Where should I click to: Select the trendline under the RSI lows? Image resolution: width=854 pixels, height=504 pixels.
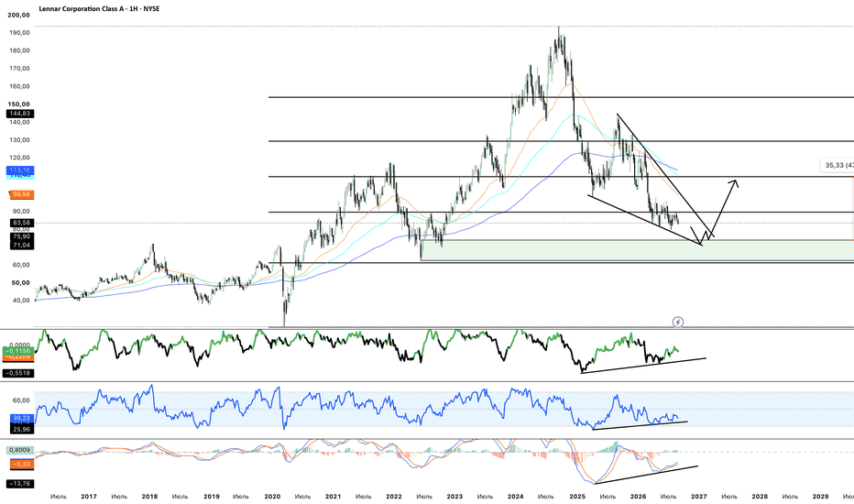coord(640,425)
